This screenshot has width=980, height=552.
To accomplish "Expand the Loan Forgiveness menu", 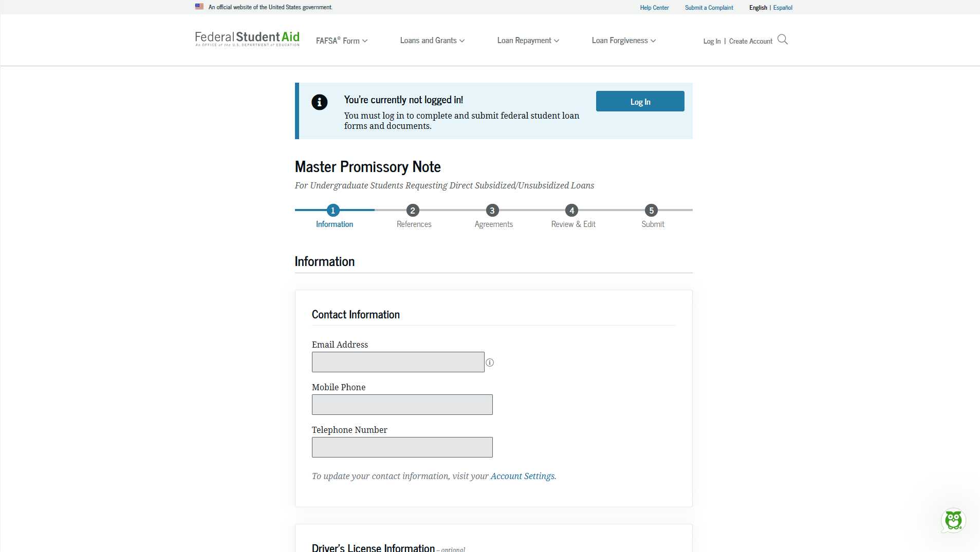I will pyautogui.click(x=623, y=41).
